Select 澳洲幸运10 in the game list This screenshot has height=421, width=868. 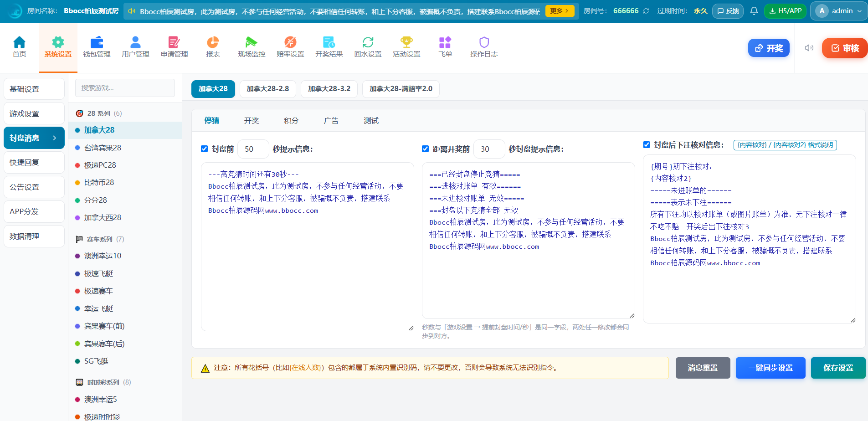pyautogui.click(x=125, y=256)
